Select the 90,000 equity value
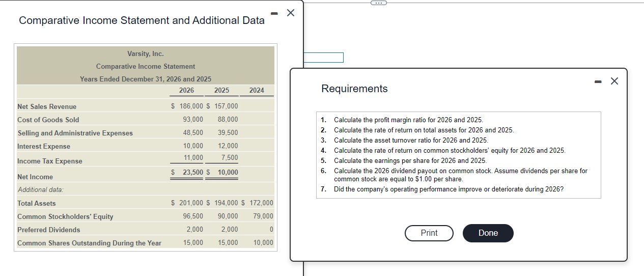 pyautogui.click(x=228, y=216)
